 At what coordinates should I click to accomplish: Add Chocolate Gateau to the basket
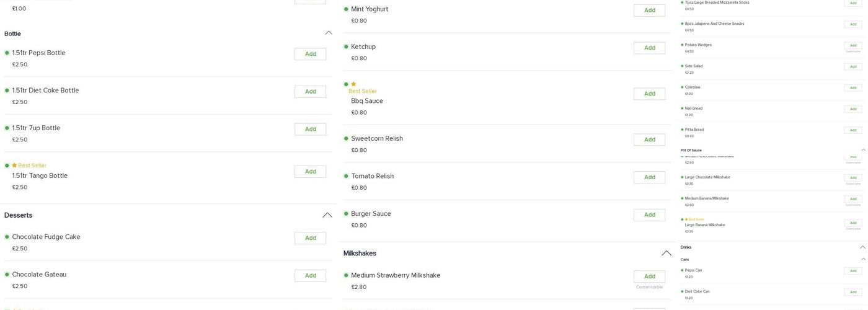coord(310,276)
